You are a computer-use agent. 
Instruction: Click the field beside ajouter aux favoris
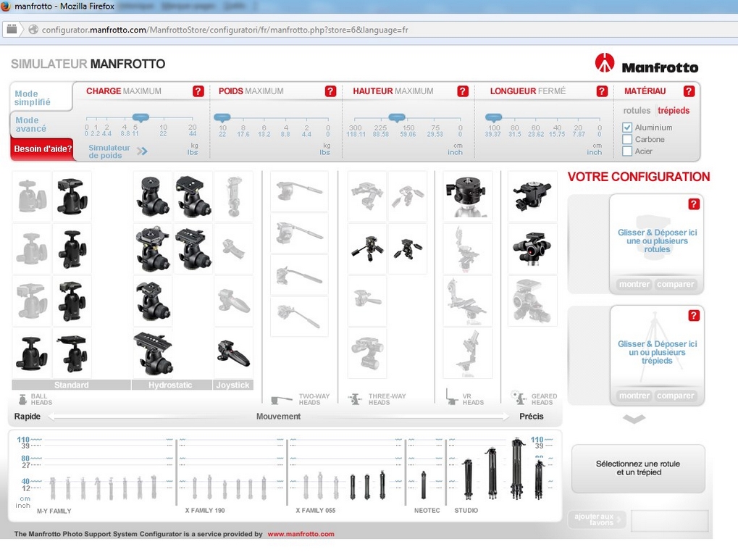pos(669,520)
